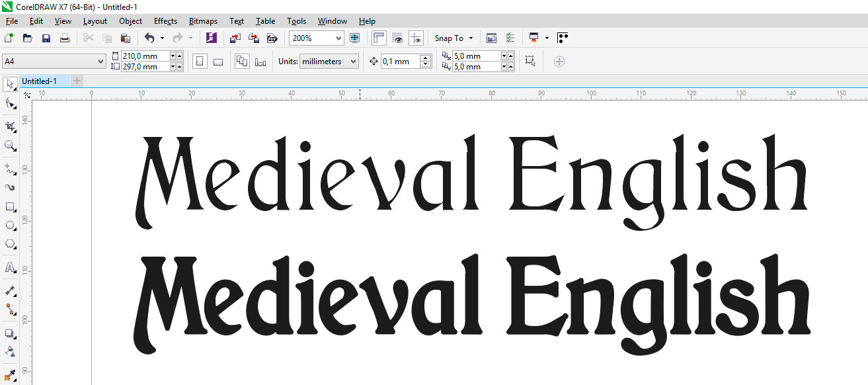Select the Rectangle tool
Screen dimensions: 868x385
click(10, 206)
